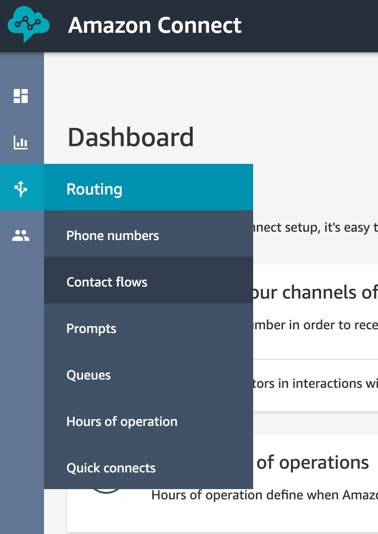
Task: Click the partially hidden circle icon in bottom card
Action: coord(106,491)
